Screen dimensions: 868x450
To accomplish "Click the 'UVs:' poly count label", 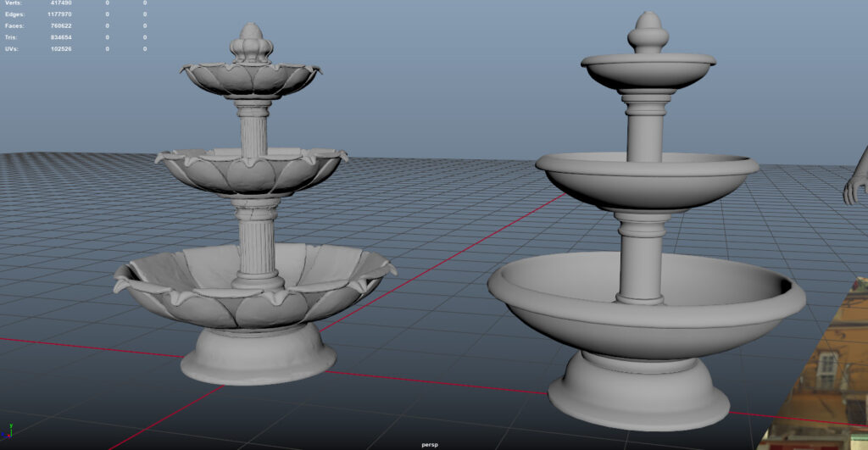I will pyautogui.click(x=12, y=49).
